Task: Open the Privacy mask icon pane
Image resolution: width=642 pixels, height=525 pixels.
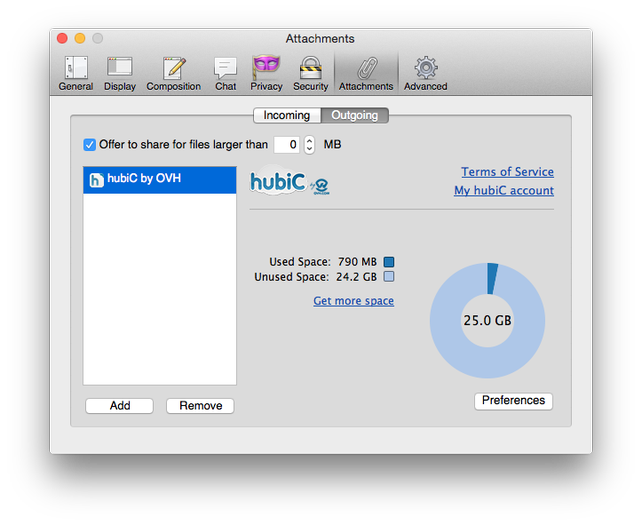Action: [267, 74]
